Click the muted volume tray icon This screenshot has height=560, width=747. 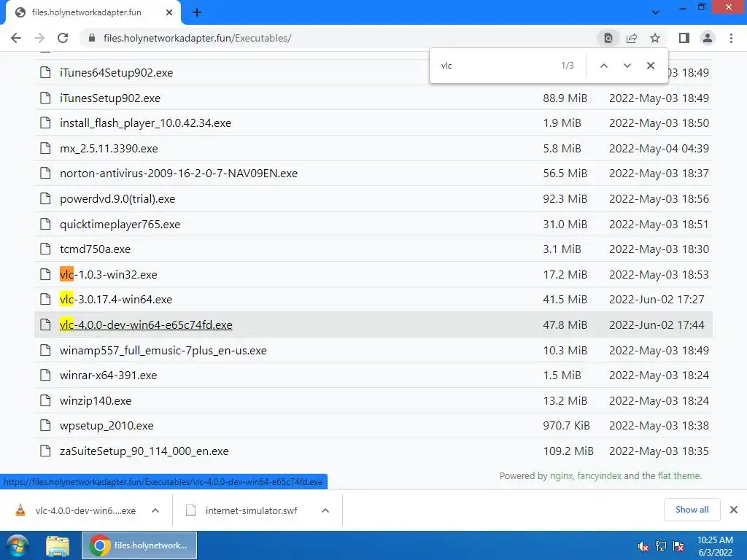643,546
